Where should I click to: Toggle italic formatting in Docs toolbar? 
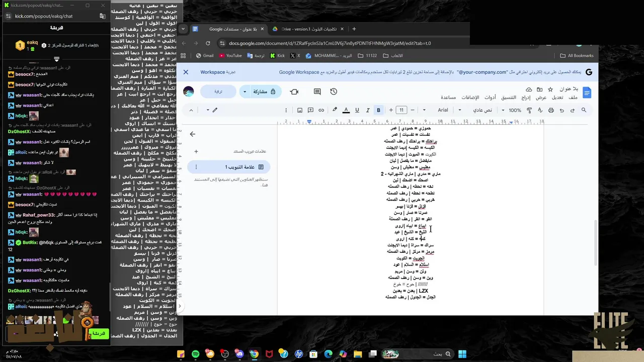click(x=368, y=110)
